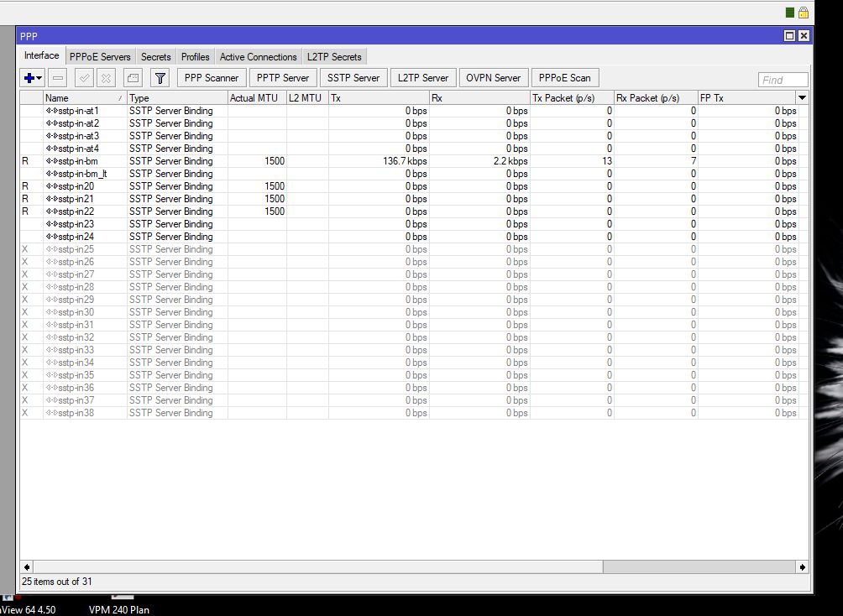The image size is (843, 616).
Task: Maximize the PPP window
Action: click(789, 36)
